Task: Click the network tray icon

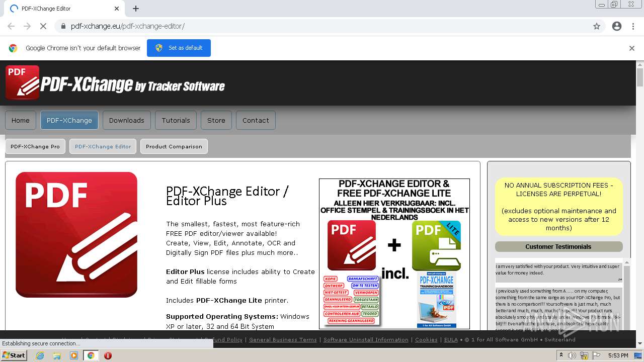Action: [584, 355]
